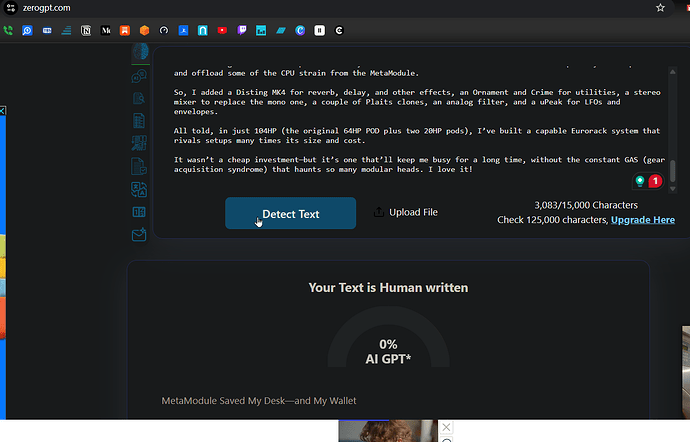View site information icon beside zerogpt.com

pyautogui.click(x=11, y=8)
